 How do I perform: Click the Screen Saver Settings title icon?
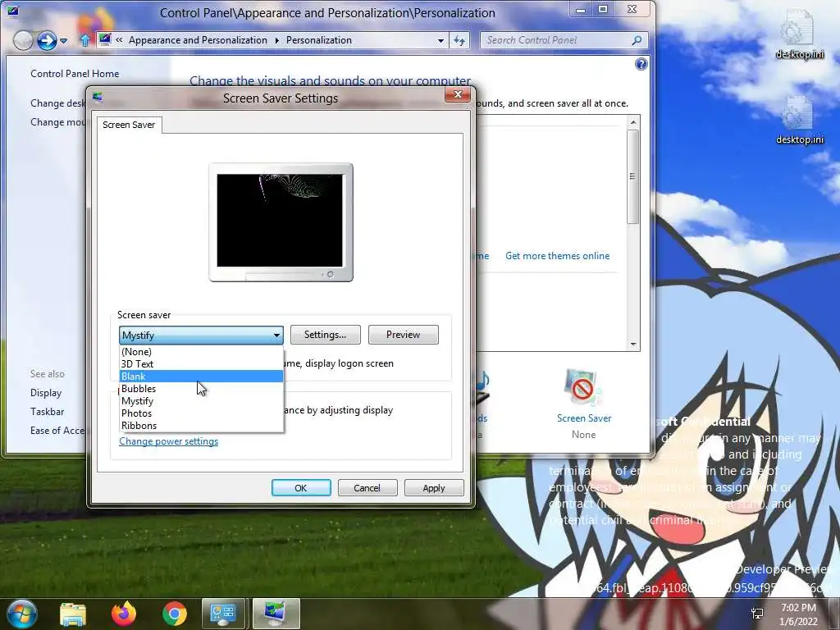click(x=98, y=98)
